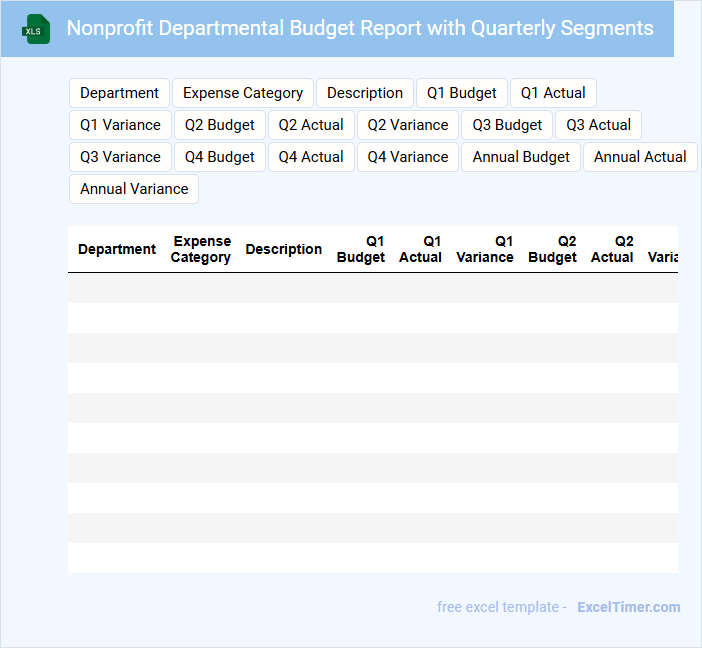Screen dimensions: 702x648
Task: Select the Annual Actual tag
Action: coord(640,157)
